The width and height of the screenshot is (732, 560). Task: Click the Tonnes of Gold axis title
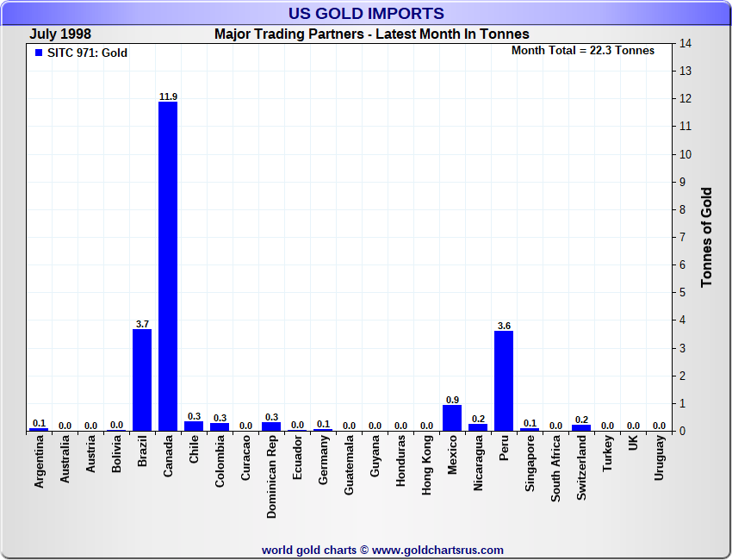coord(706,237)
